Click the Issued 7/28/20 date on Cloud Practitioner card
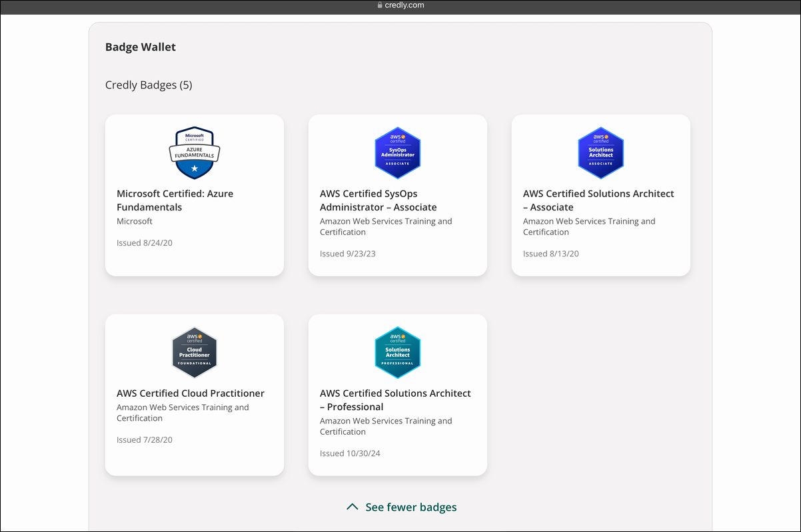The image size is (801, 532). (x=144, y=440)
